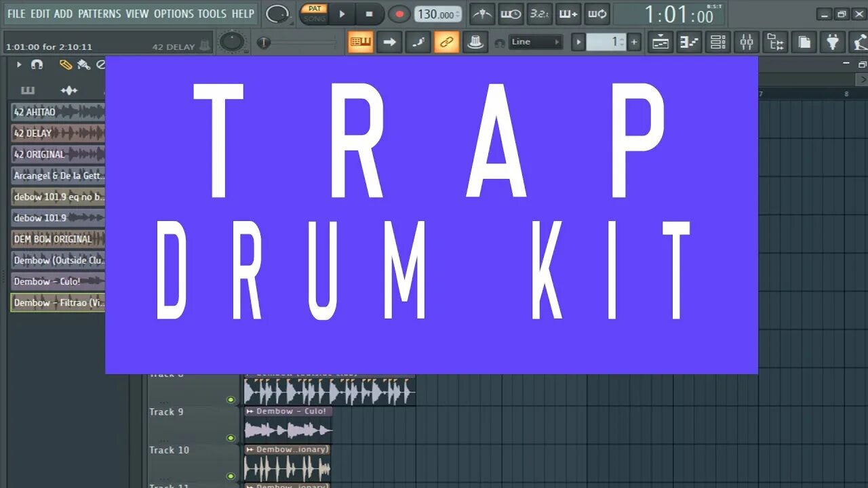The image size is (868, 488).
Task: Open the PATTERNS menu
Action: pos(100,14)
